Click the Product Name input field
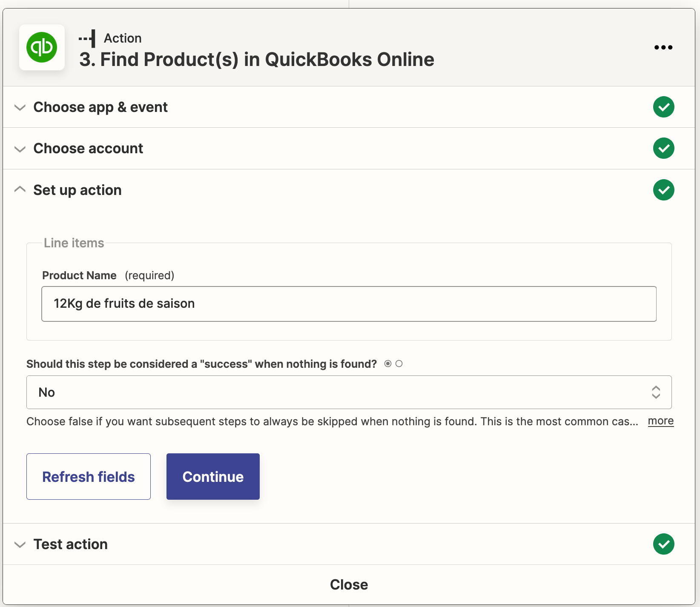Screen dimensions: 700x607 click(x=349, y=304)
